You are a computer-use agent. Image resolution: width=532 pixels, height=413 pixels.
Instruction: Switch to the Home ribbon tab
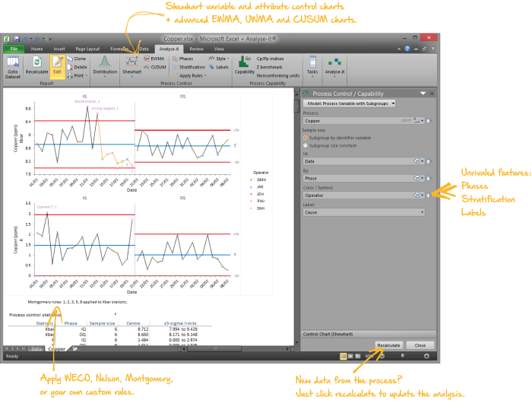(37, 49)
